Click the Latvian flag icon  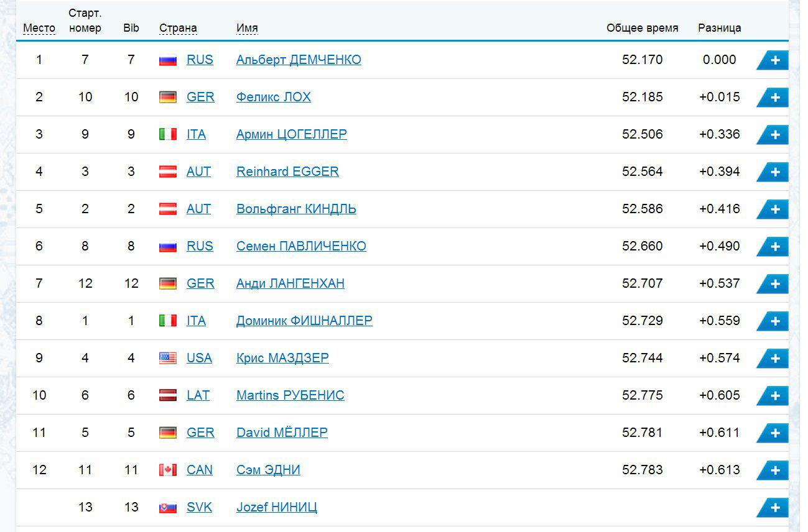pyautogui.click(x=168, y=396)
